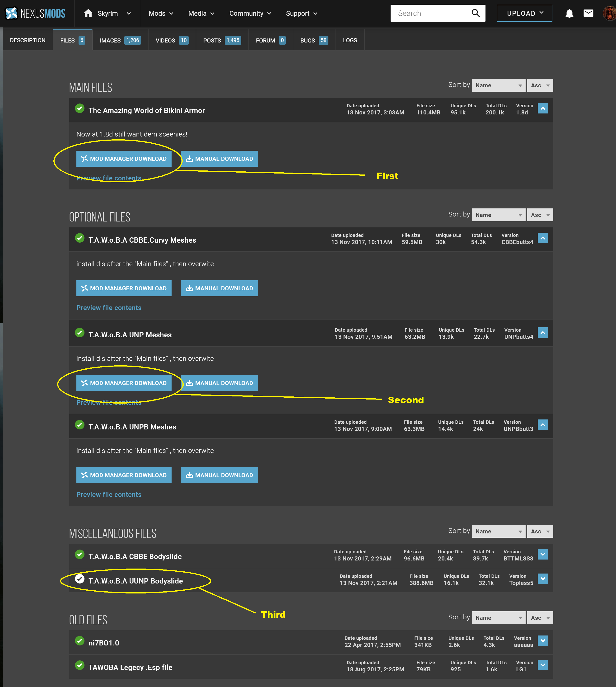The image size is (616, 687).
Task: Open Main Files Asc order dropdown
Action: tap(540, 85)
